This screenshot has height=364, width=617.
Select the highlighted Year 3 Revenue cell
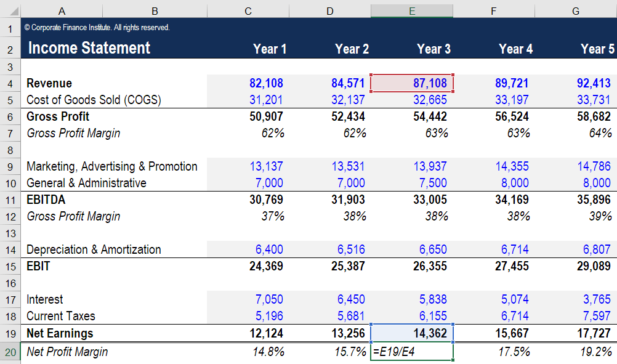click(411, 83)
